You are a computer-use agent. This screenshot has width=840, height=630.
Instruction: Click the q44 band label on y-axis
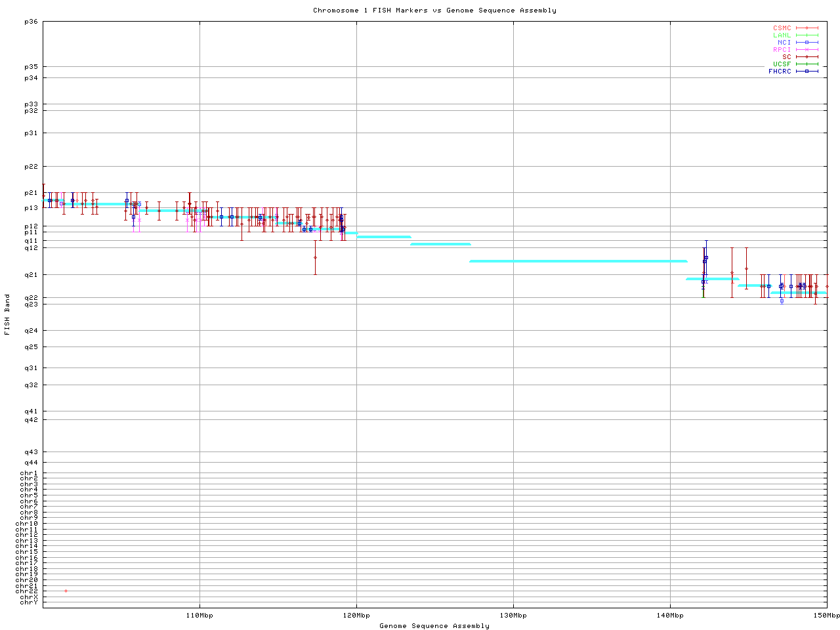[31, 463]
